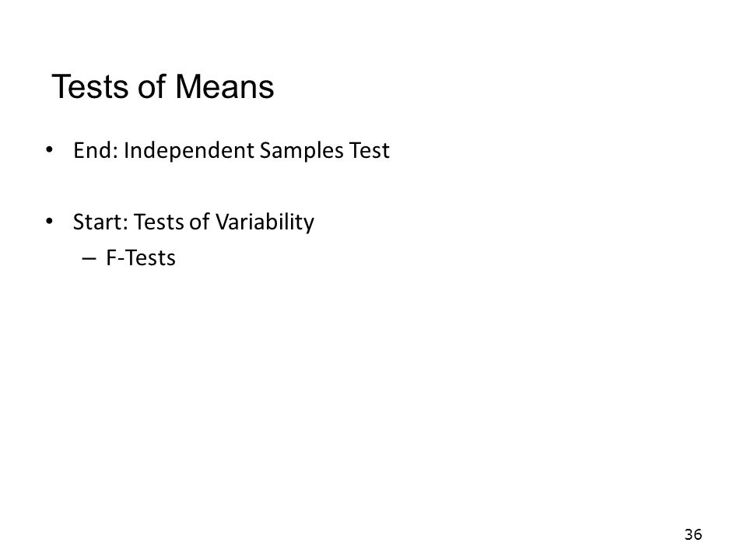This screenshot has width=747, height=560.
Task: Select the word 'Means' in the title
Action: [224, 86]
